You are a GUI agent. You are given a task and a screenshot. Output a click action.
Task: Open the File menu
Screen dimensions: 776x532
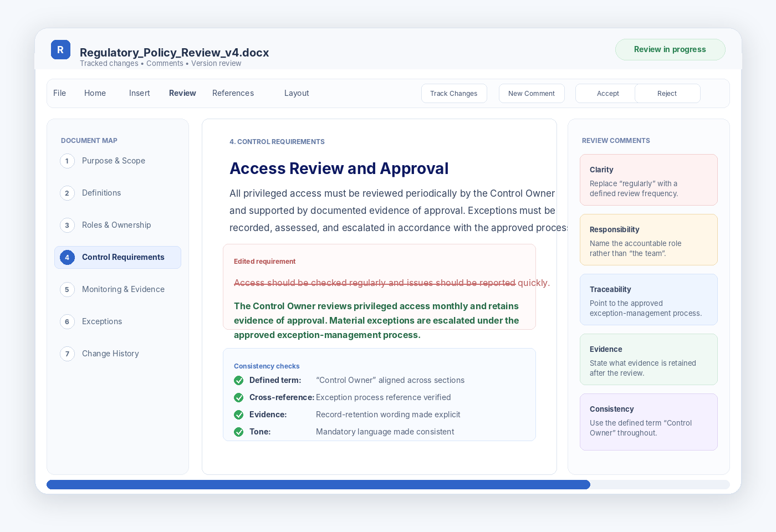(x=59, y=93)
